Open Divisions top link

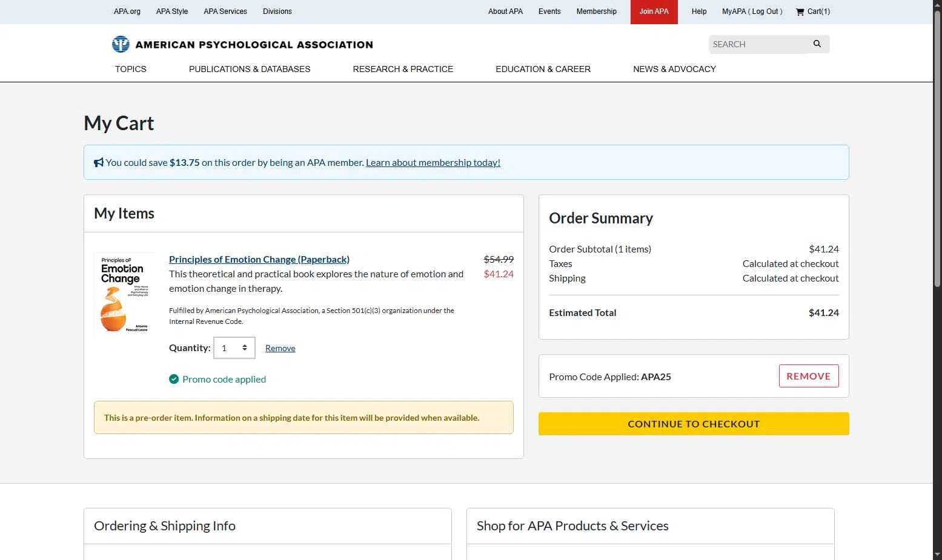pyautogui.click(x=277, y=12)
